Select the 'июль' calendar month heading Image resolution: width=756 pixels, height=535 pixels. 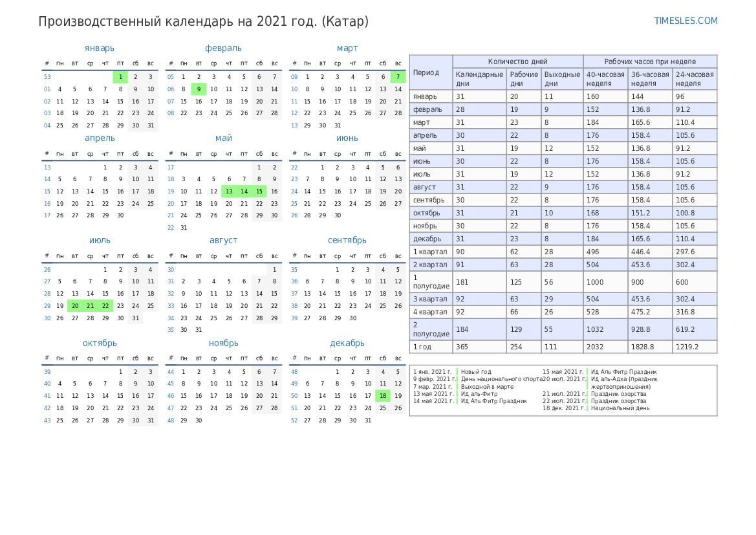[x=100, y=240]
